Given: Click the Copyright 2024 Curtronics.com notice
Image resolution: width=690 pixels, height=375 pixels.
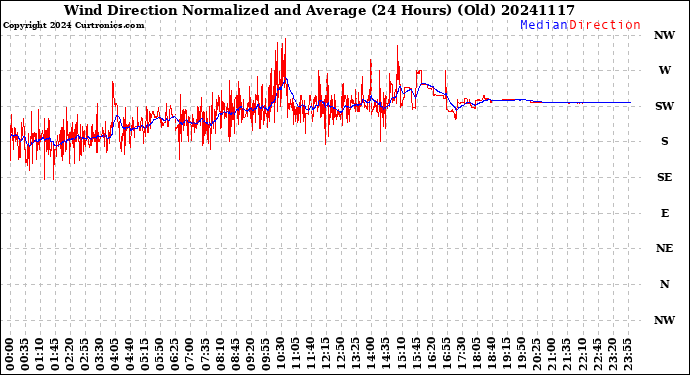Looking at the screenshot, I should 73,26.
